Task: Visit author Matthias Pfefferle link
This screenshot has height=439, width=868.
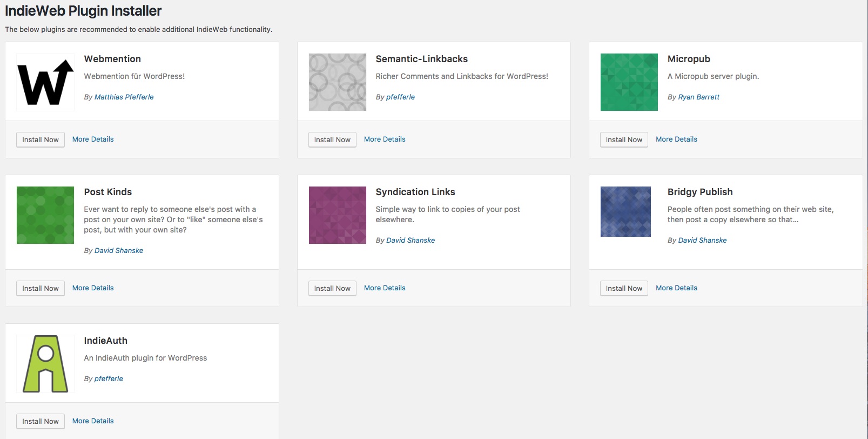Action: click(x=124, y=97)
